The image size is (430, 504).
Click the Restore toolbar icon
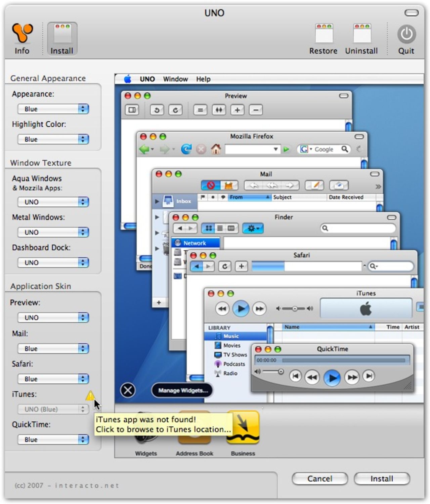tap(324, 38)
